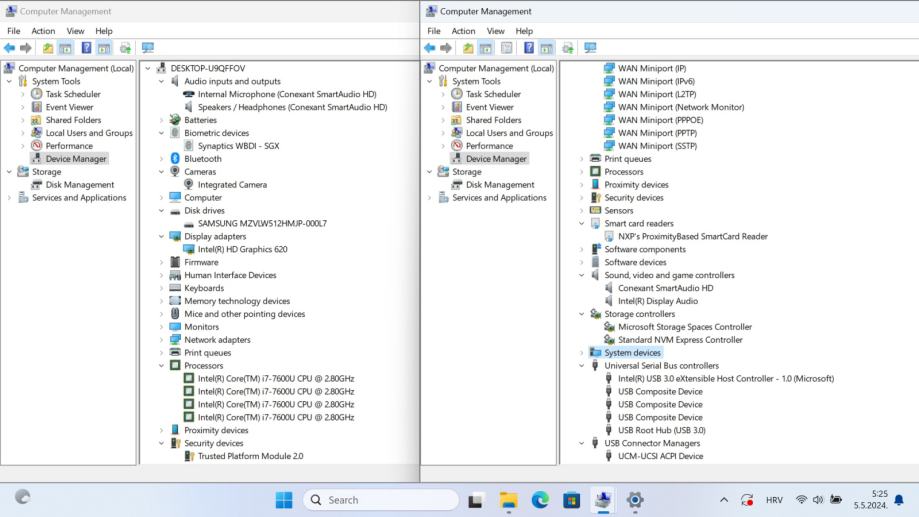The image size is (919, 517).
Task: Click the Help icon in left window toolbar
Action: point(86,48)
